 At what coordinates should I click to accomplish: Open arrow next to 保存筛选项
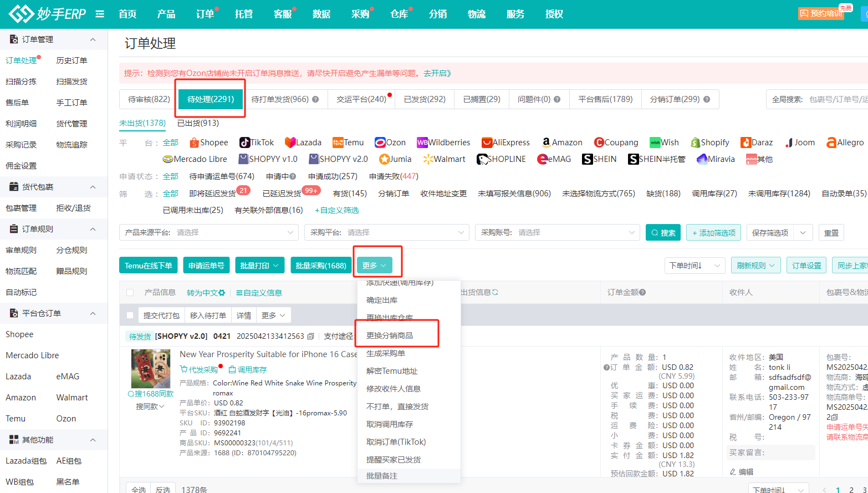click(x=803, y=232)
